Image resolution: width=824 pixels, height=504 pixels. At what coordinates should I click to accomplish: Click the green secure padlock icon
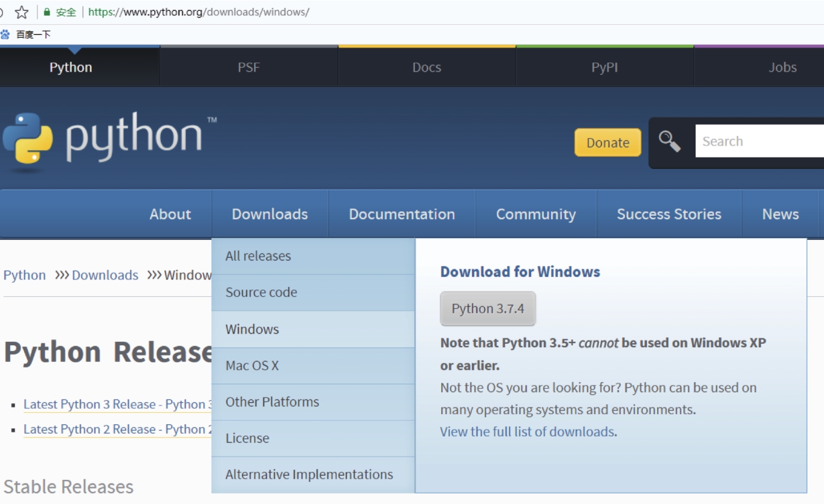tap(47, 12)
